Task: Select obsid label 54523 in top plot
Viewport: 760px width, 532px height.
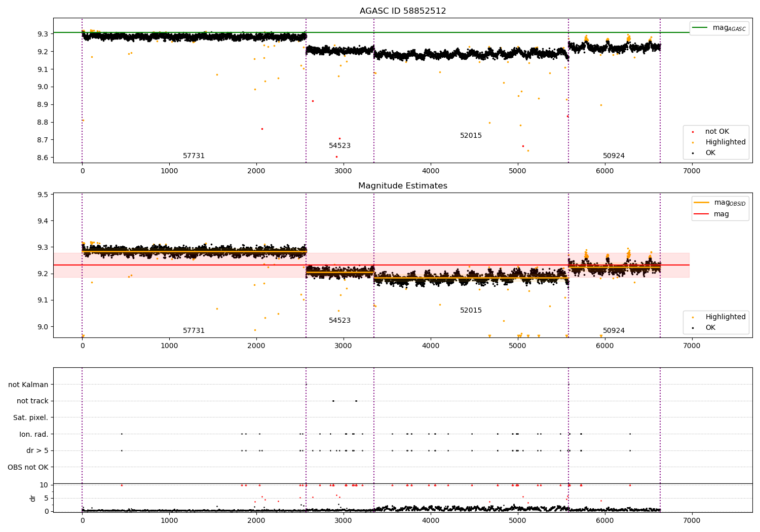Action: (339, 146)
